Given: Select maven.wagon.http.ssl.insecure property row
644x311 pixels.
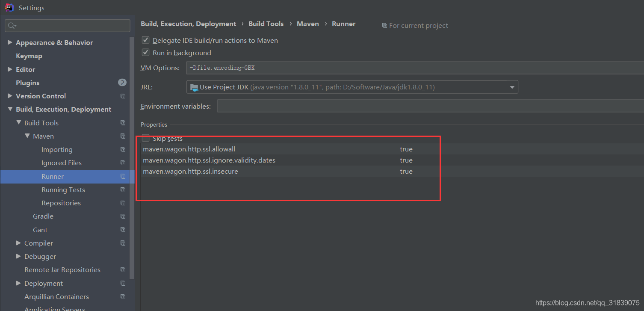Looking at the screenshot, I should pos(392,172).
